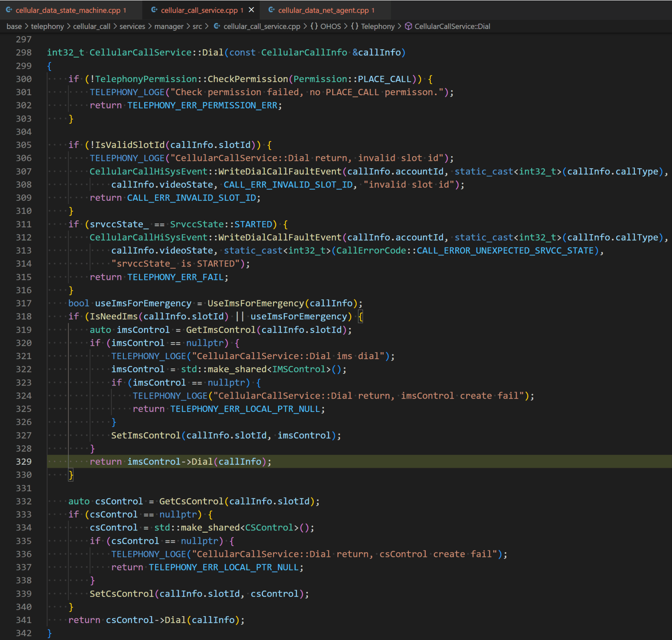
Task: Click 'WriteDialCallFaultEvent' on line 307
Action: pyautogui.click(x=280, y=171)
